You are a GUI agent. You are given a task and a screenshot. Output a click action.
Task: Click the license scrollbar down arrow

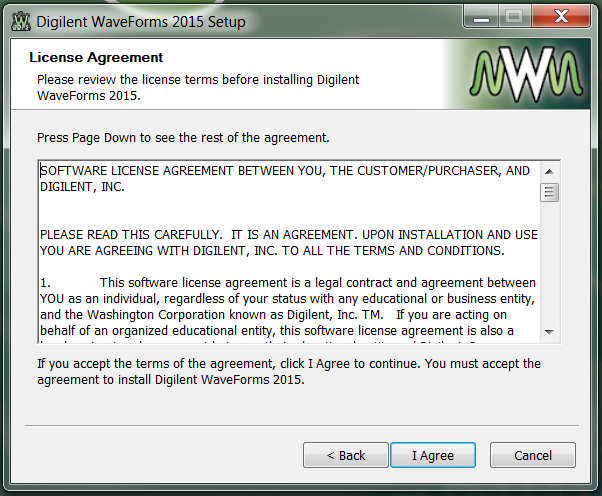pyautogui.click(x=549, y=332)
